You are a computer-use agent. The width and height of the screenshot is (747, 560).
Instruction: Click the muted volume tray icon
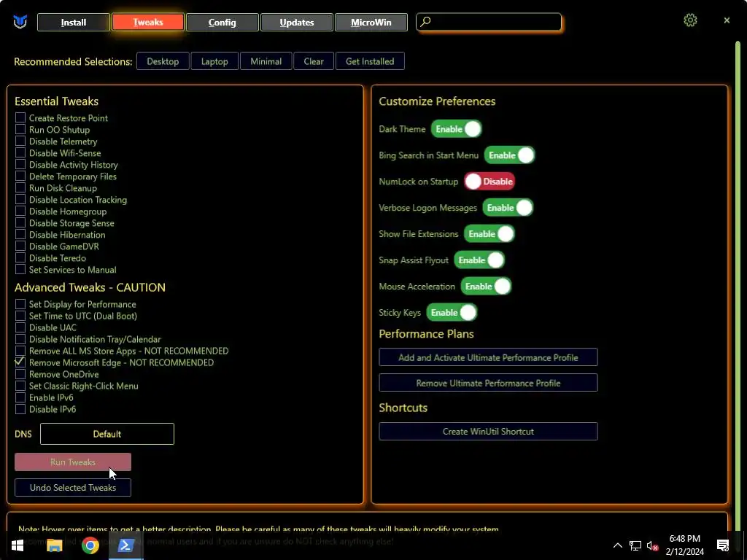coord(652,545)
